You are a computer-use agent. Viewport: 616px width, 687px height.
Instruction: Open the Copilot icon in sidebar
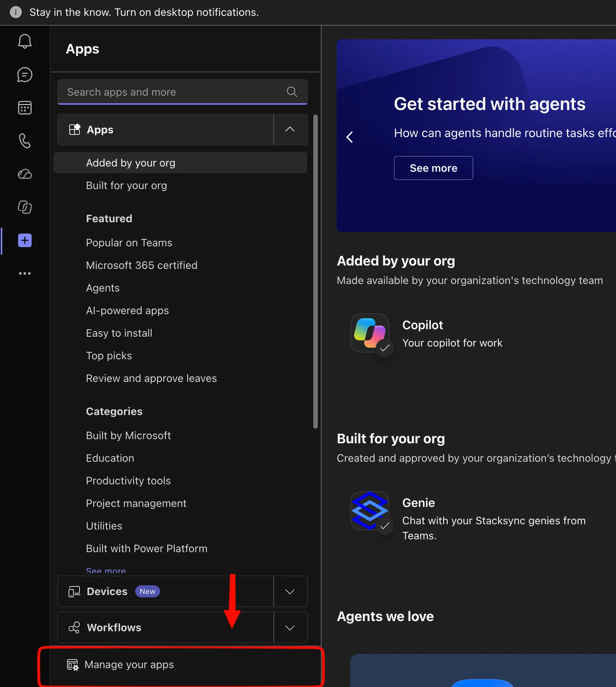coord(25,207)
